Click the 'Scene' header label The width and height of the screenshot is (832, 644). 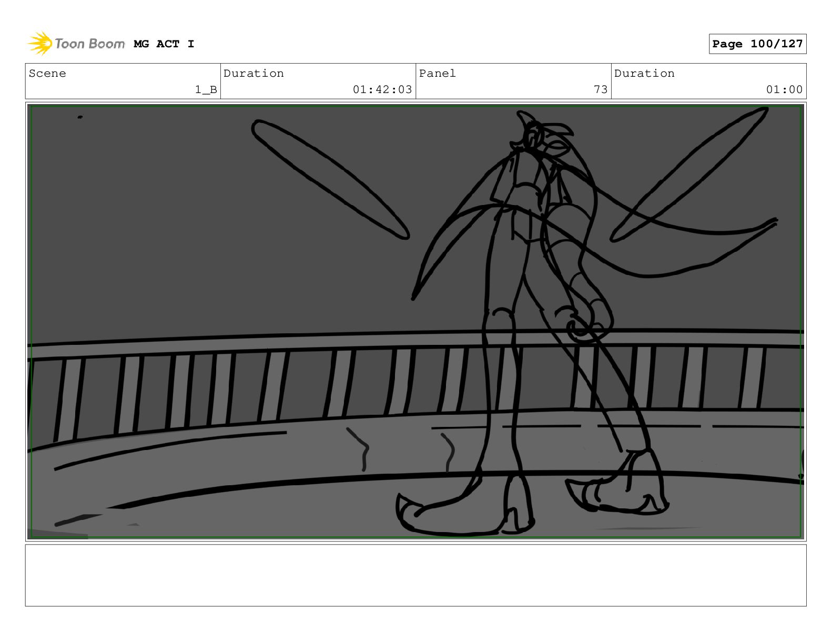tap(47, 74)
